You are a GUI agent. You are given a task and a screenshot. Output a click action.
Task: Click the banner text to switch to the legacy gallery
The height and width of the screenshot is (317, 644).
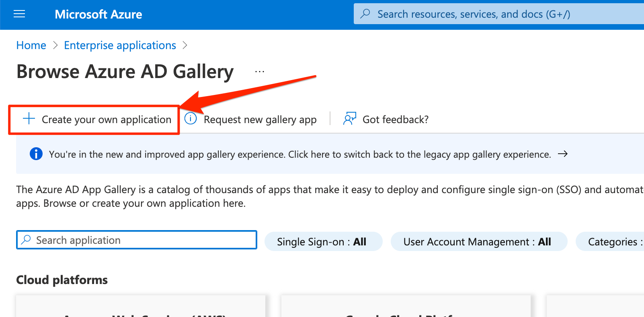coord(299,154)
